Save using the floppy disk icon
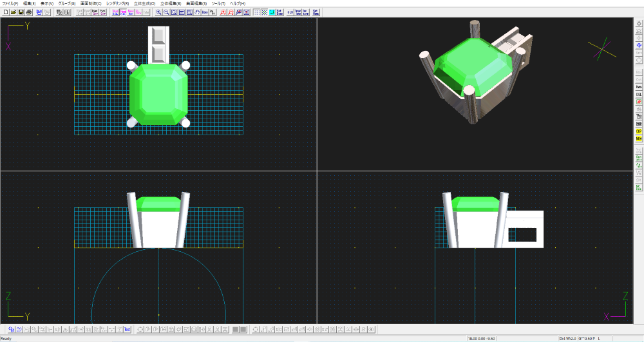Screen dimensions: 644x342 coord(21,12)
